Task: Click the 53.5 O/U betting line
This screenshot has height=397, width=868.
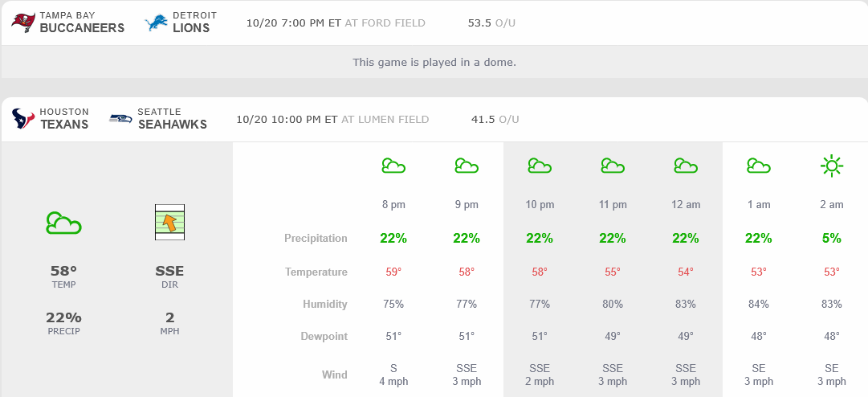Action: click(x=491, y=23)
